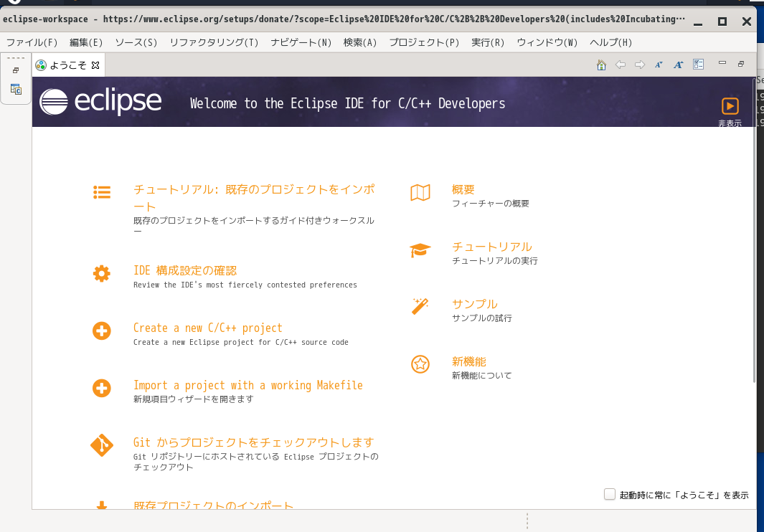764x532 pixels.
Task: Open the C/C++ Projects icon in left trim
Action: click(16, 89)
